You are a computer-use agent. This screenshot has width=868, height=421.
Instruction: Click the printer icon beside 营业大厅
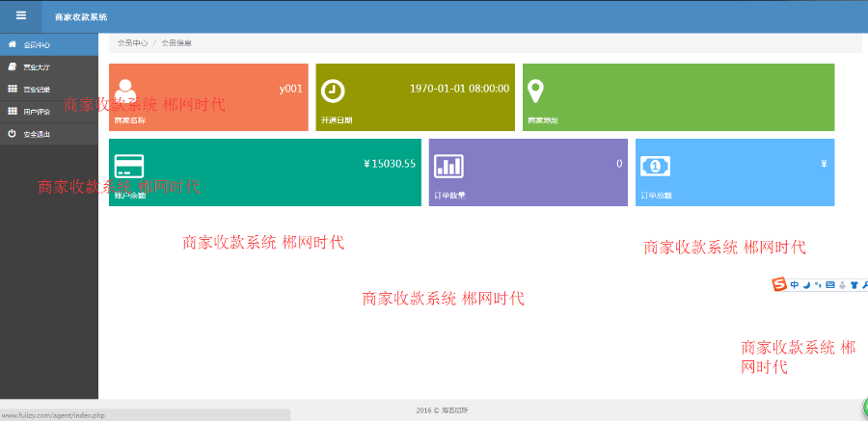12,66
